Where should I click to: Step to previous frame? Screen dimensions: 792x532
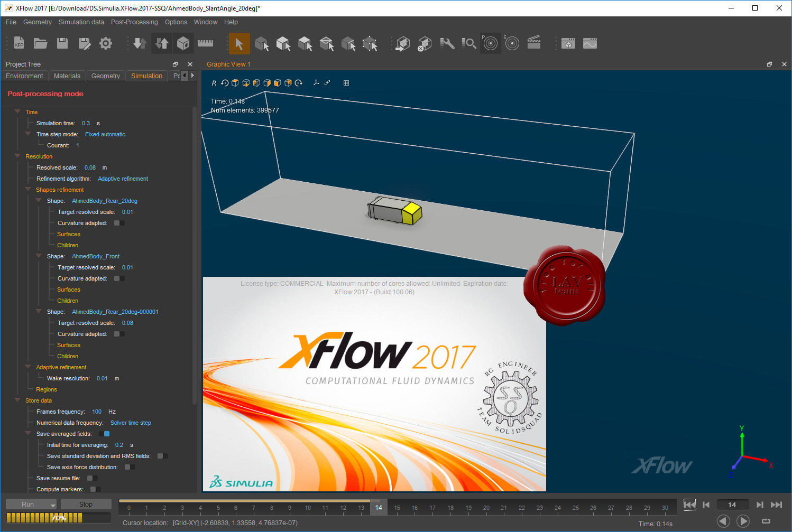coord(706,505)
